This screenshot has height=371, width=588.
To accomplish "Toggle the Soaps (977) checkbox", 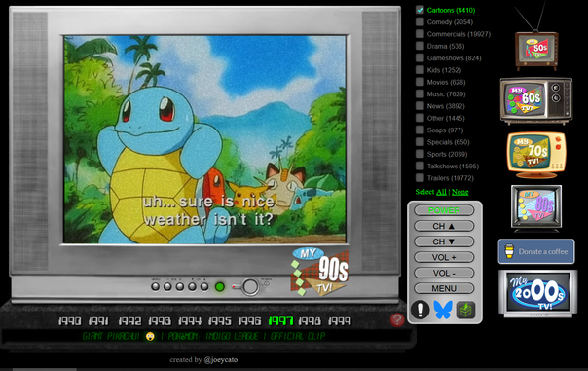I will pos(420,130).
